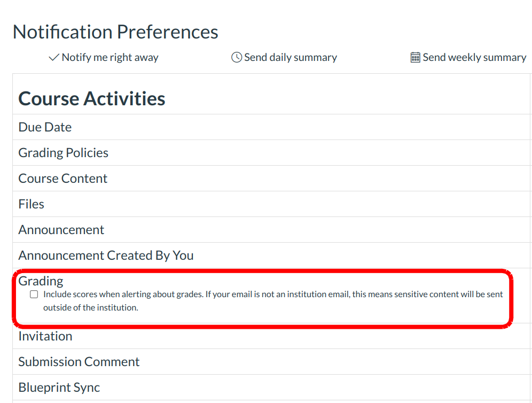Image resolution: width=532 pixels, height=403 pixels.
Task: Select the Blueprint Sync row
Action: (59, 387)
